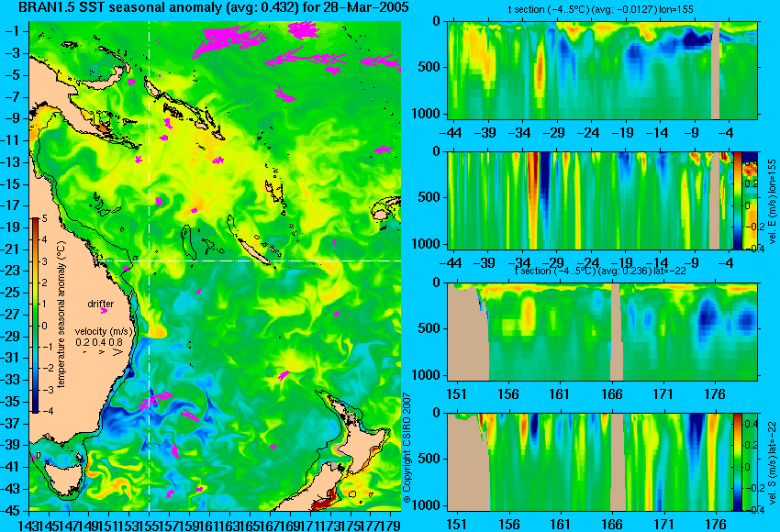
Task: Click the vel. E (m/s) lon=155 color bar
Action: [737, 200]
